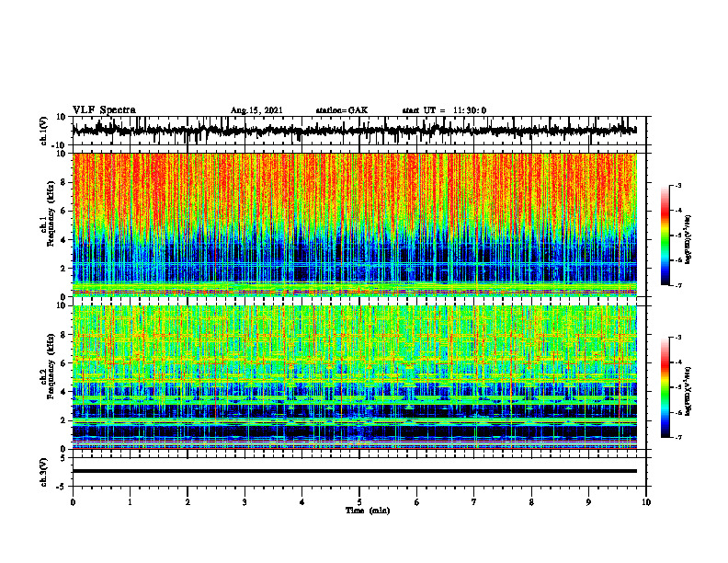Click the '8' kHz tick of ch.2 spectrogram
728x563 pixels.
coord(63,335)
